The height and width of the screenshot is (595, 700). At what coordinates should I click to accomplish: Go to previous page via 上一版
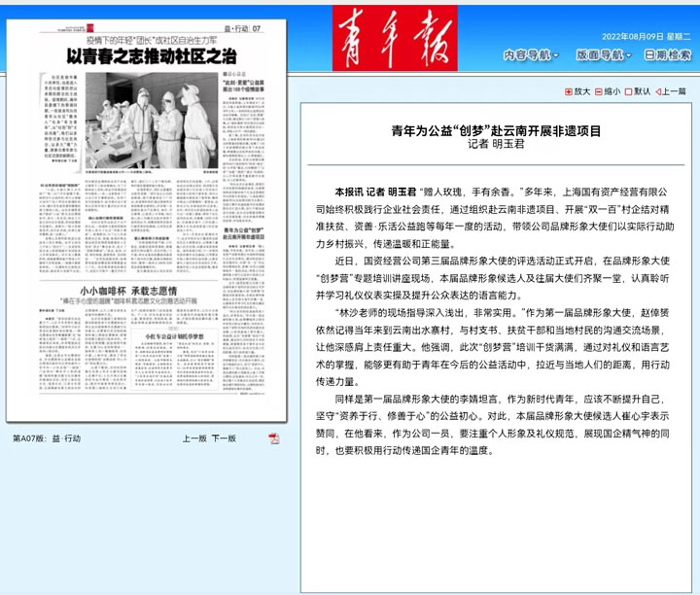pyautogui.click(x=194, y=438)
